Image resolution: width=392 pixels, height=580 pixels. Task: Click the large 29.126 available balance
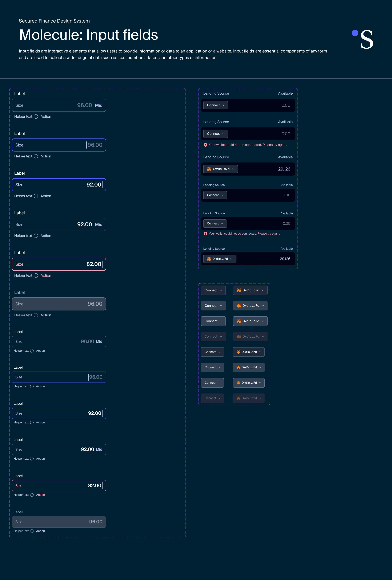click(284, 169)
